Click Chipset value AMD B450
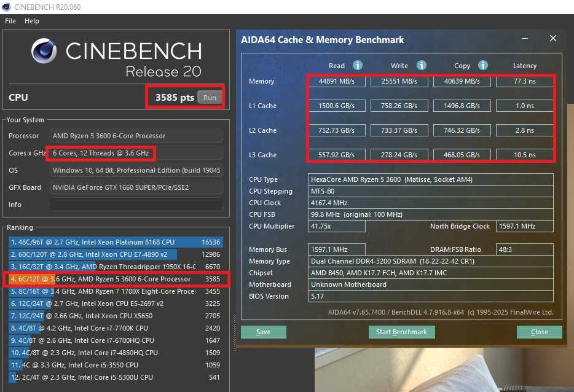 coord(430,273)
